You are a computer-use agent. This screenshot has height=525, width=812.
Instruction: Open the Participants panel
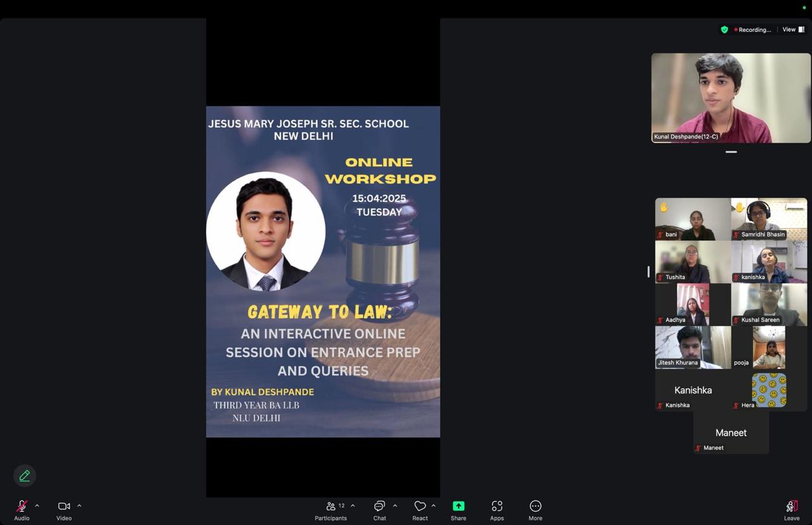click(331, 507)
